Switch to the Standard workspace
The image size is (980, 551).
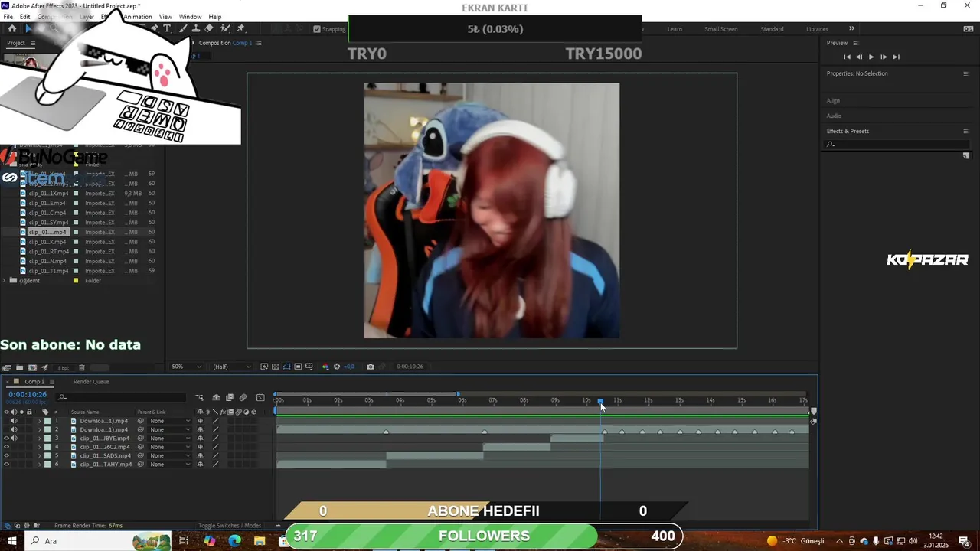(772, 29)
